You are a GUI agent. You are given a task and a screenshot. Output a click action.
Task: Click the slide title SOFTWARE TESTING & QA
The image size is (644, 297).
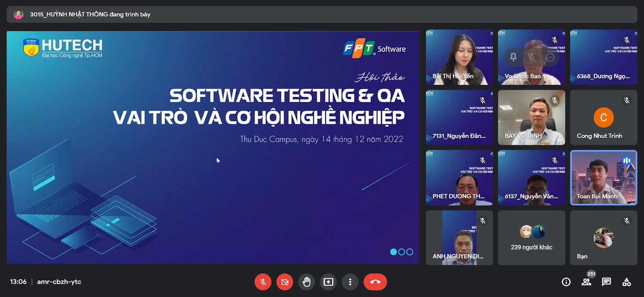(287, 96)
